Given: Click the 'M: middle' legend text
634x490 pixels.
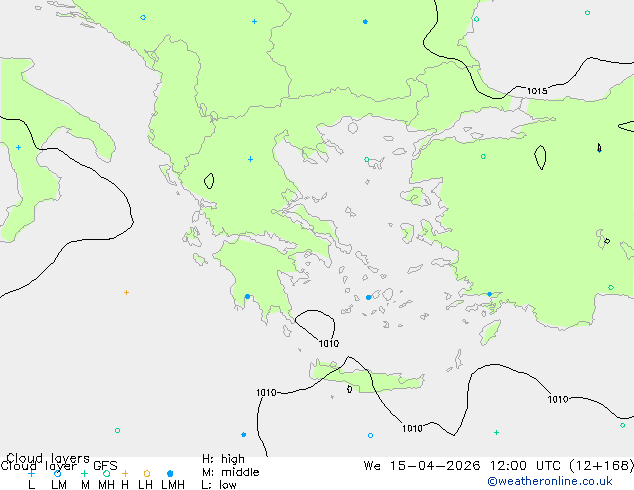Looking at the screenshot, I should pos(230,472).
